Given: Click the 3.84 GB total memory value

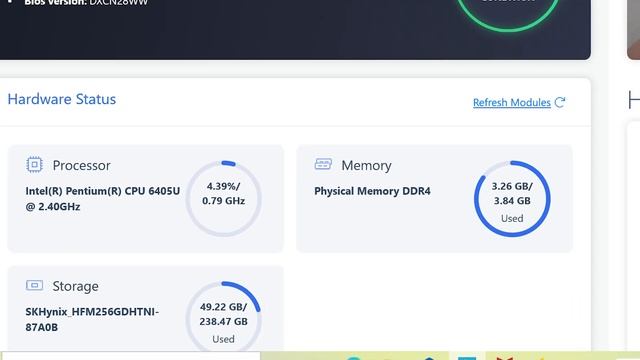Looking at the screenshot, I should 512,201.
